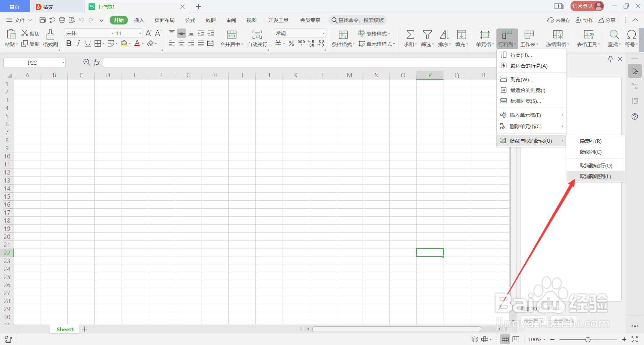Click the Share (分享) button

[607, 20]
